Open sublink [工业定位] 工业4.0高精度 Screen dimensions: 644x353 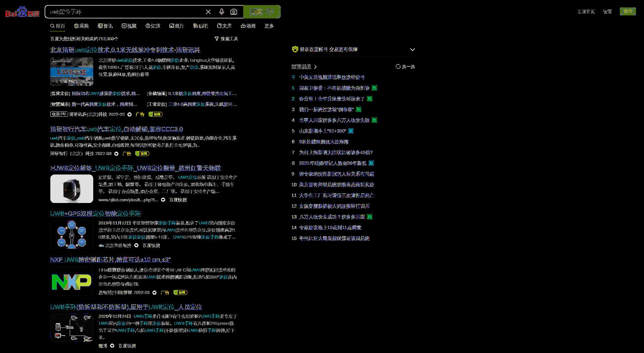click(x=192, y=104)
